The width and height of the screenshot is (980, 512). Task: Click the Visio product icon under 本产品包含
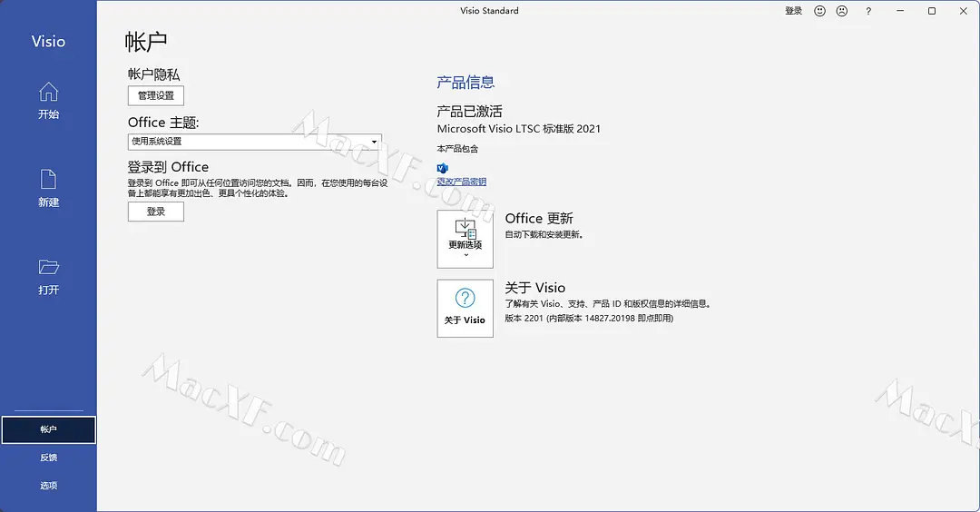click(x=443, y=168)
